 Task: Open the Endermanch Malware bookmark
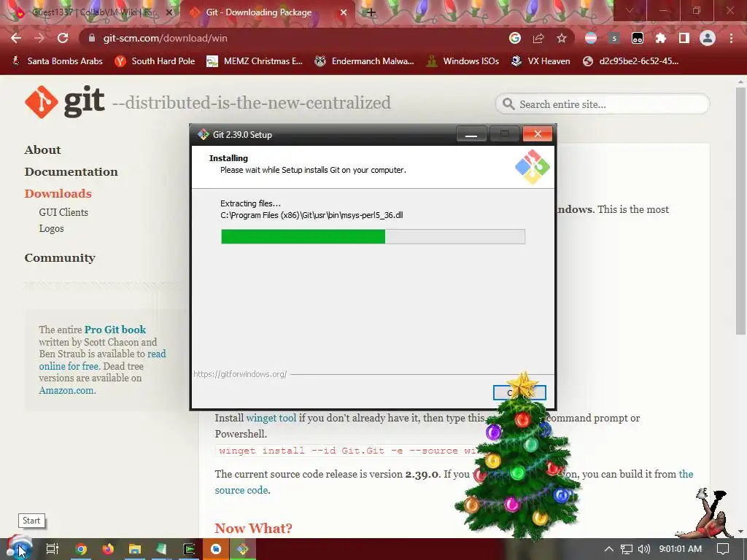coord(365,61)
